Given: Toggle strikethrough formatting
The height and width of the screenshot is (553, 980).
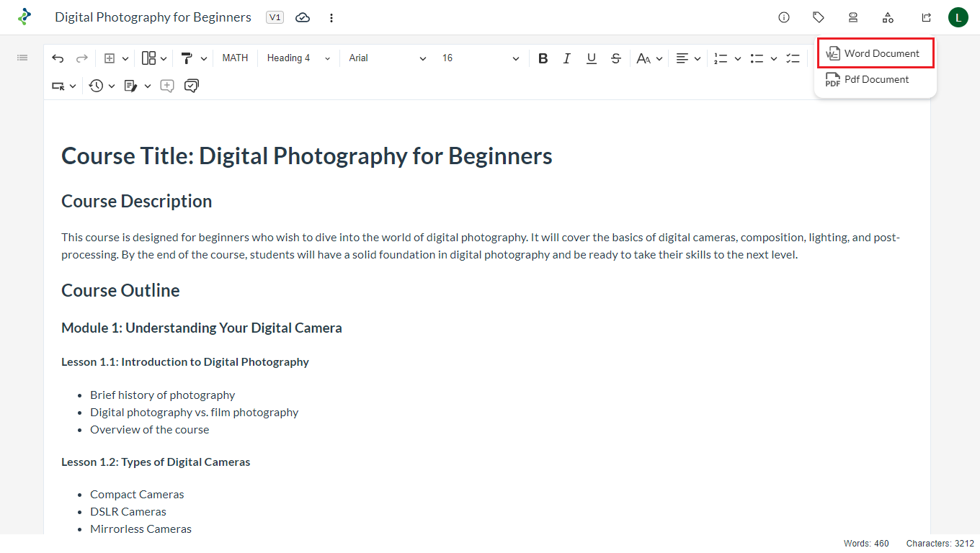Looking at the screenshot, I should [615, 58].
